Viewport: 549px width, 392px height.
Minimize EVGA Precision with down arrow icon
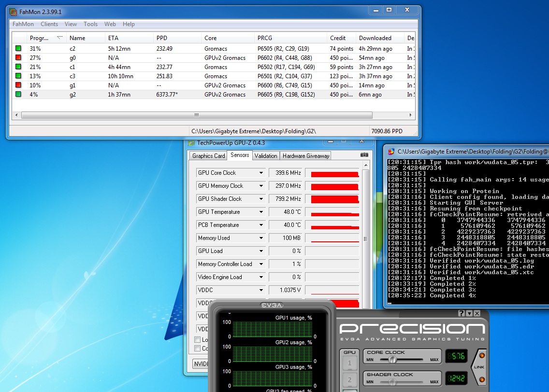click(x=469, y=313)
